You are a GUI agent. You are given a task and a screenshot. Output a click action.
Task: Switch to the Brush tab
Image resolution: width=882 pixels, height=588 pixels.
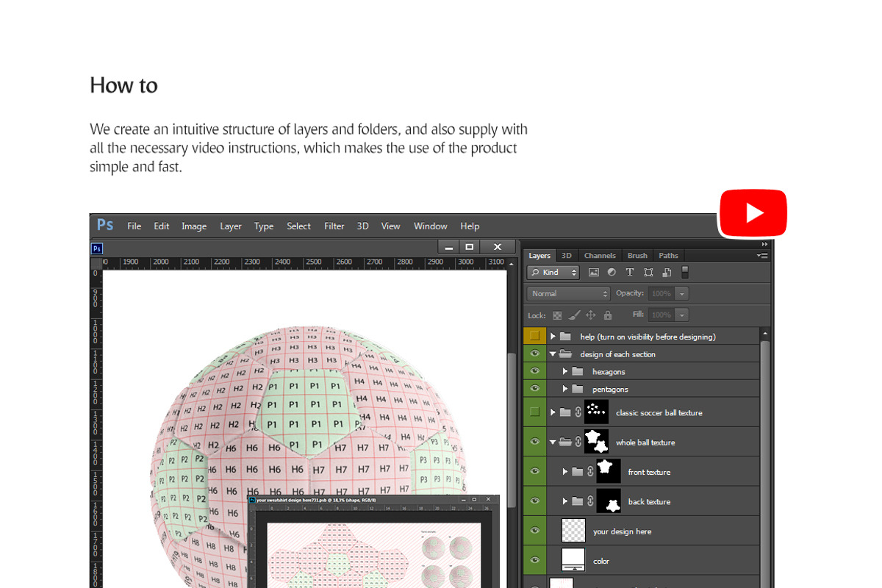[637, 256]
